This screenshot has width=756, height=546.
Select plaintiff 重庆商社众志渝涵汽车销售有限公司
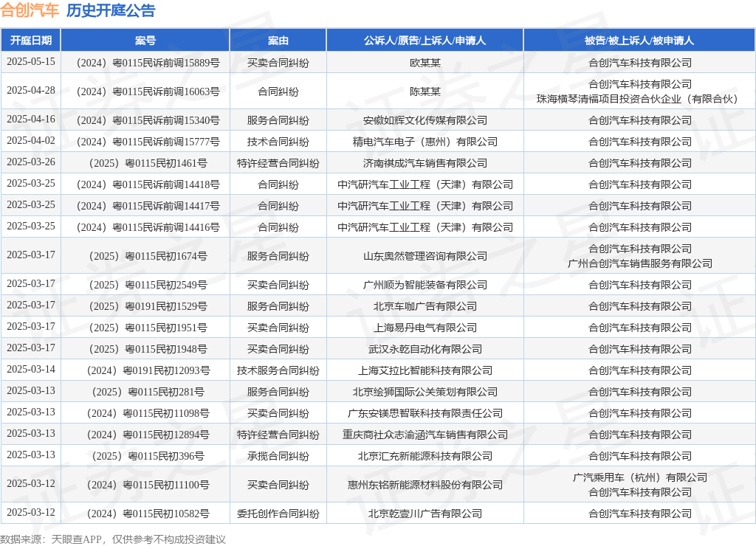[x=425, y=435]
